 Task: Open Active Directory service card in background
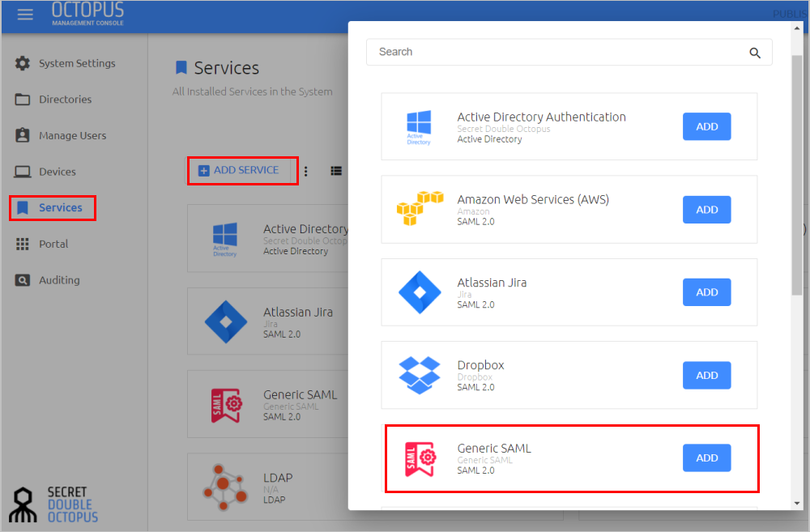(268, 238)
